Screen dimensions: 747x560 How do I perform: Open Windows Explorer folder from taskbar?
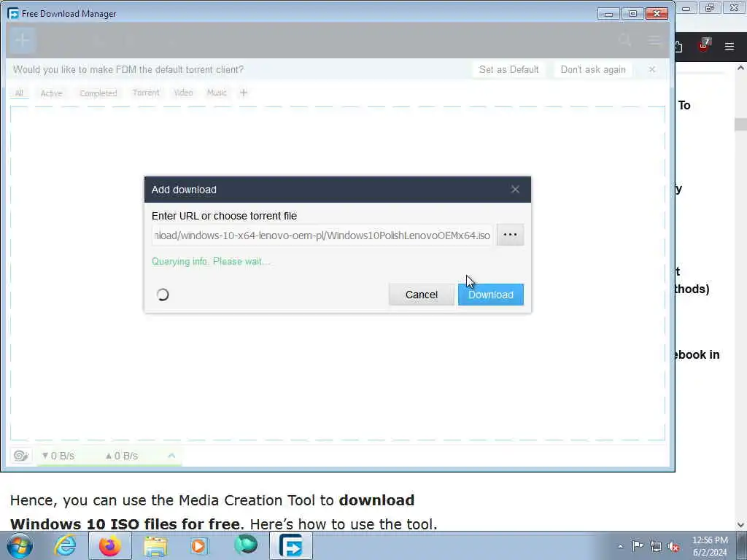(x=155, y=547)
